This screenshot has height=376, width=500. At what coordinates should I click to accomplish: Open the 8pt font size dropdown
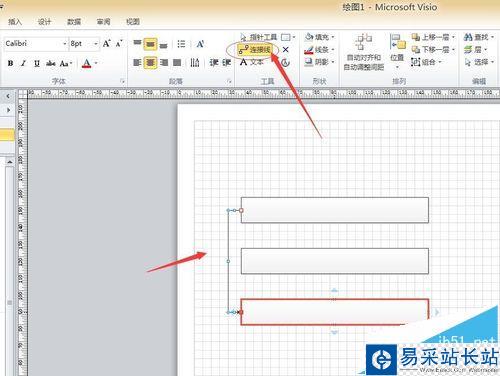click(x=96, y=44)
